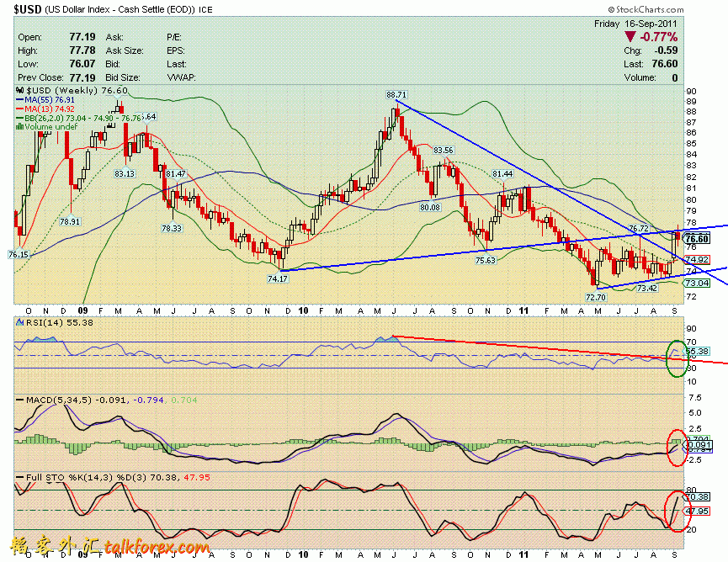Click the stochastic 70.38 axis tag
The width and height of the screenshot is (728, 562).
tap(697, 496)
